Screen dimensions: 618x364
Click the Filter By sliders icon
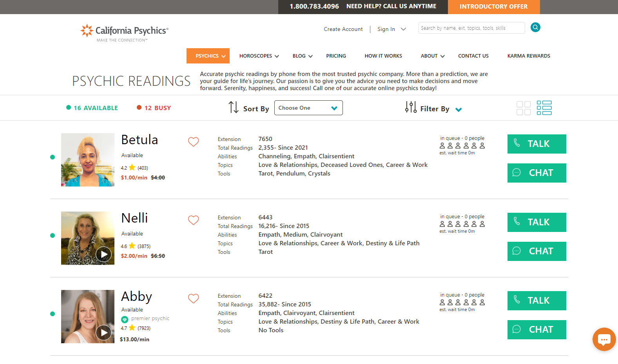411,107
